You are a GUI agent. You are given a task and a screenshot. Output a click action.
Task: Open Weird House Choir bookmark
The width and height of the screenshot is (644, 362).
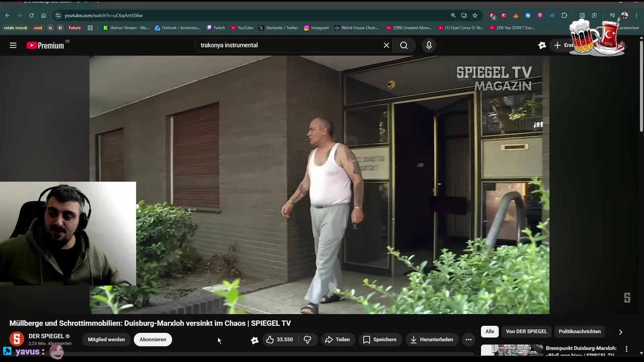[x=356, y=28]
